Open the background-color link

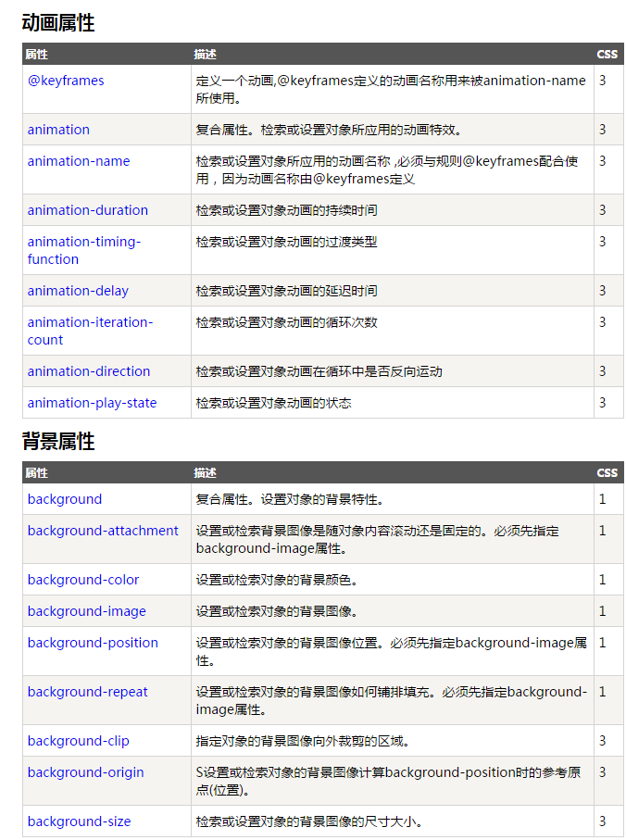83,580
